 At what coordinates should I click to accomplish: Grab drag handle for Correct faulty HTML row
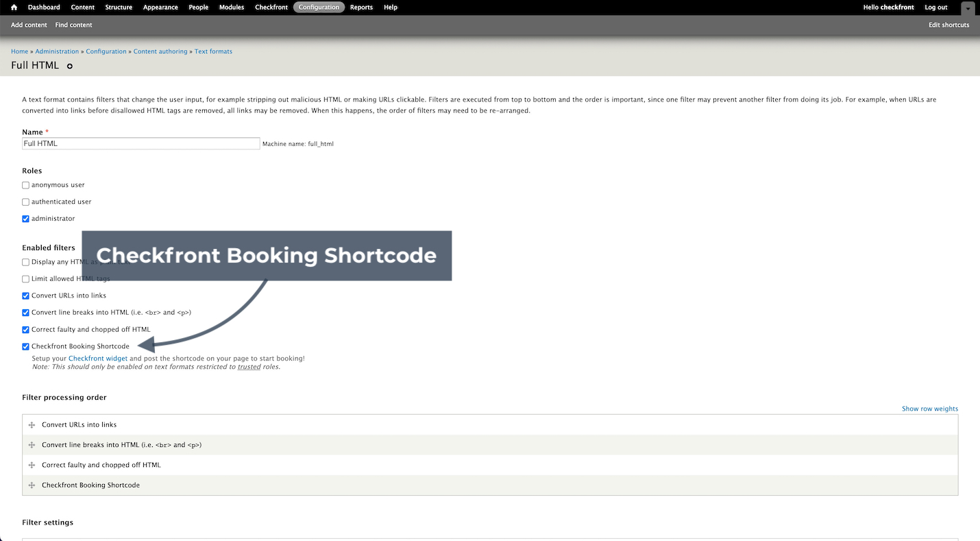tap(32, 465)
